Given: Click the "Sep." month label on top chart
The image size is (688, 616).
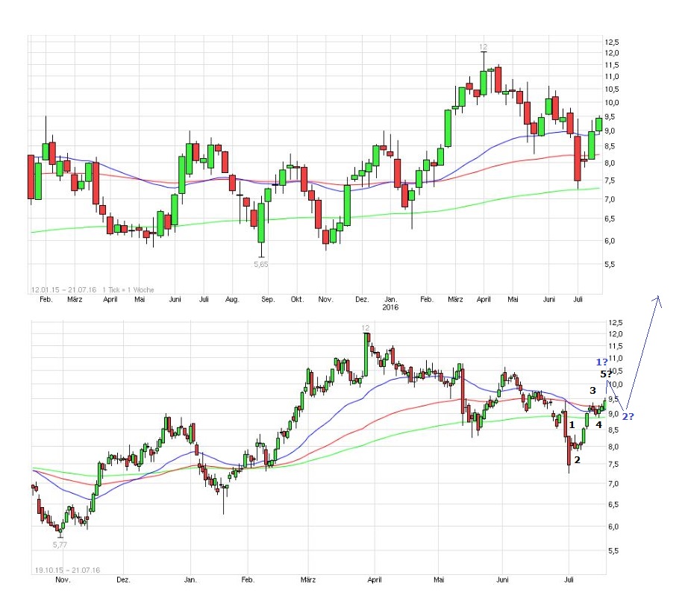Looking at the screenshot, I should tap(268, 299).
